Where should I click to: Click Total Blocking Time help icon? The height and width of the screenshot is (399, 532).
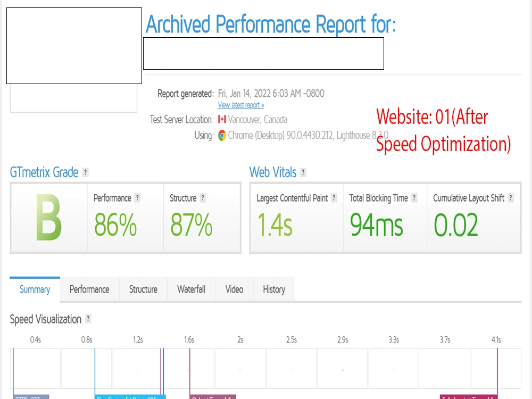[414, 198]
